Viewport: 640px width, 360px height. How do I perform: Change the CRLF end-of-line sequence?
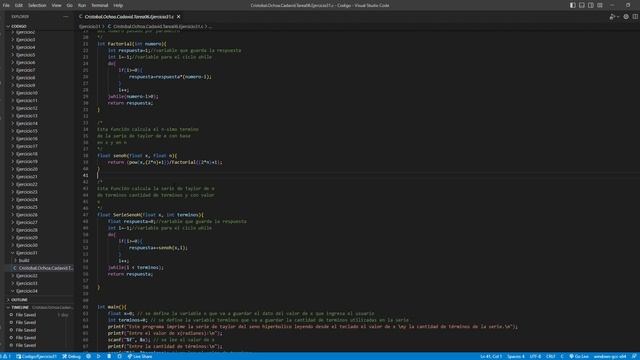coord(551,356)
